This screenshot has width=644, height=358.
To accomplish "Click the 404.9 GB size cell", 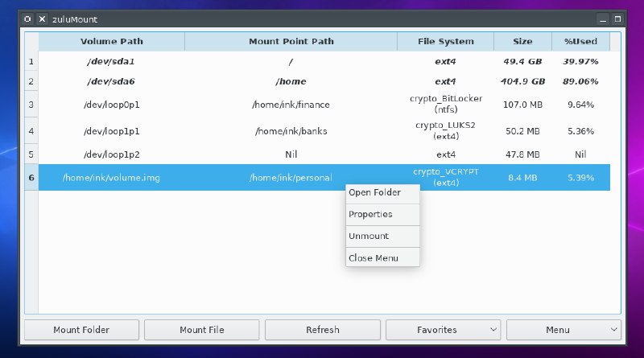I will pyautogui.click(x=522, y=81).
